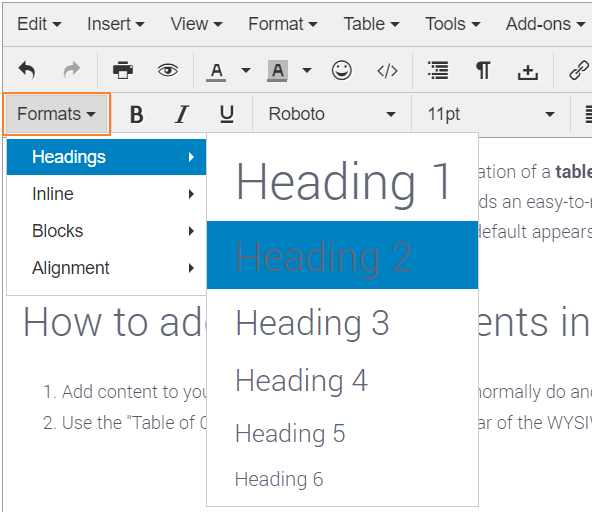Screen dimensions: 592x512
Task: Toggle Italic formatting
Action: point(182,114)
